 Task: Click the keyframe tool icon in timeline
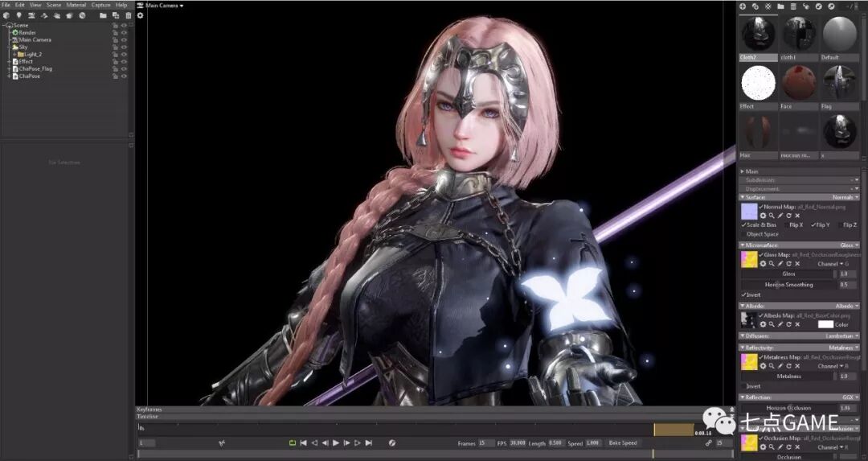(x=222, y=442)
